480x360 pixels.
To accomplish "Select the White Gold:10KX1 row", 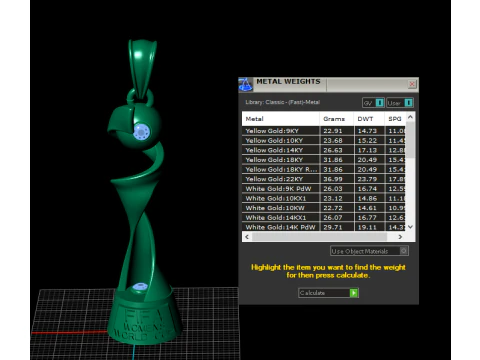I will 324,198.
